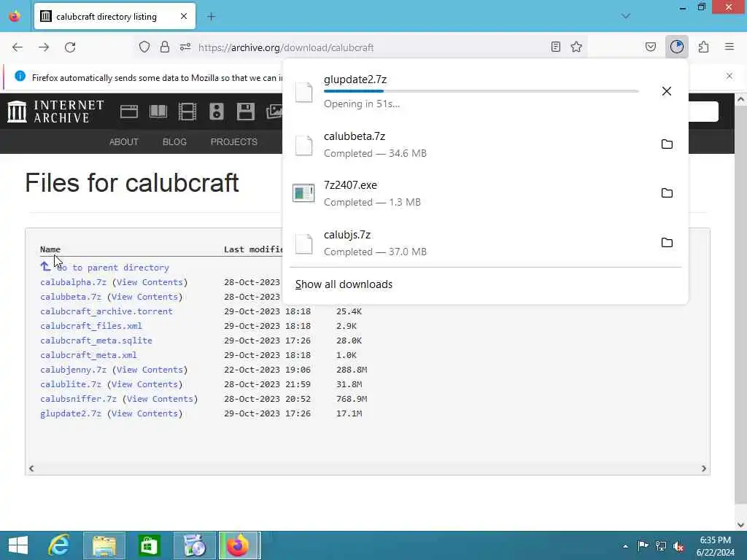Open the Video film icon in the header
The image size is (747, 560).
tap(187, 112)
